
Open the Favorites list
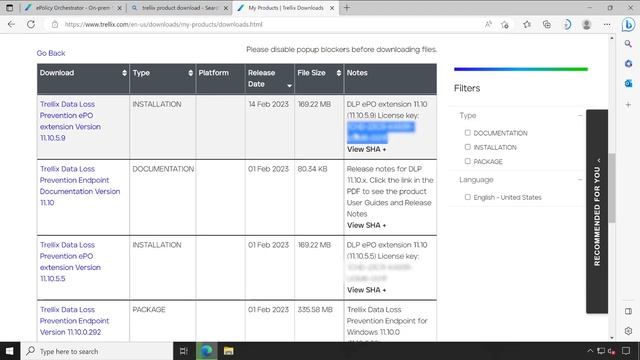click(x=527, y=24)
